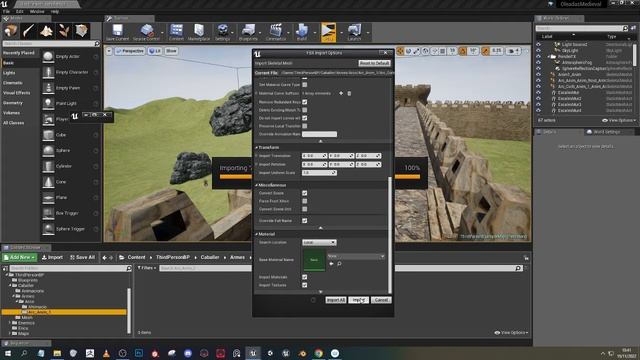
Task: Toggle Remove Redundant Keys checkbox
Action: point(304,102)
